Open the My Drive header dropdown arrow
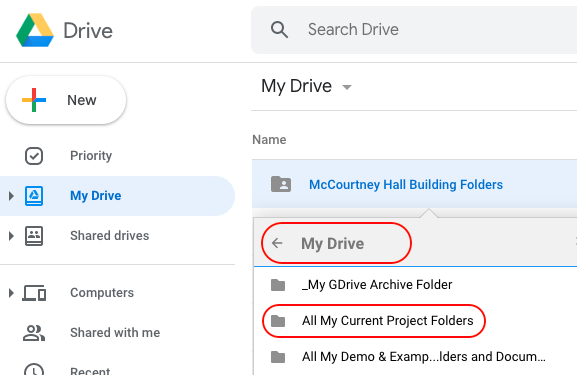Screen dimensions: 577x375 point(347,87)
